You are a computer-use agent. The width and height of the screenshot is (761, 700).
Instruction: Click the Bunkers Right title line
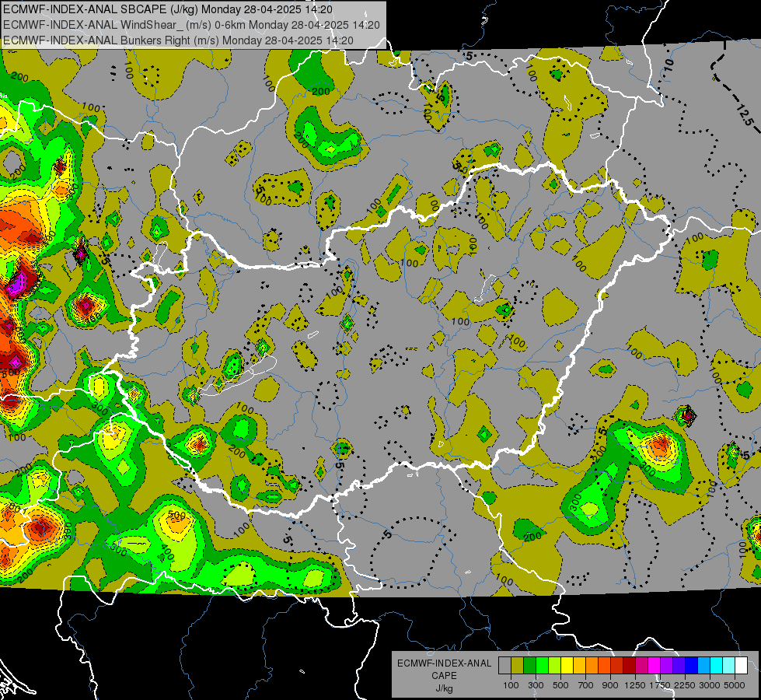tap(178, 40)
